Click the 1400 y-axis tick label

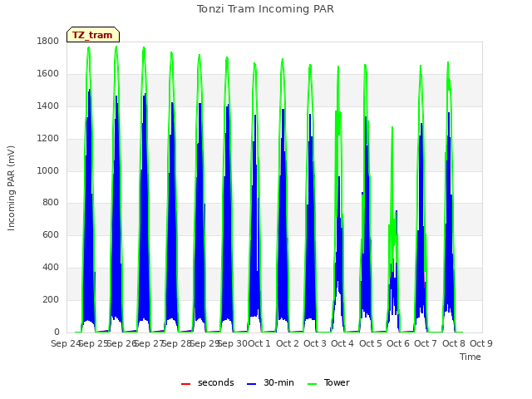coord(48,106)
